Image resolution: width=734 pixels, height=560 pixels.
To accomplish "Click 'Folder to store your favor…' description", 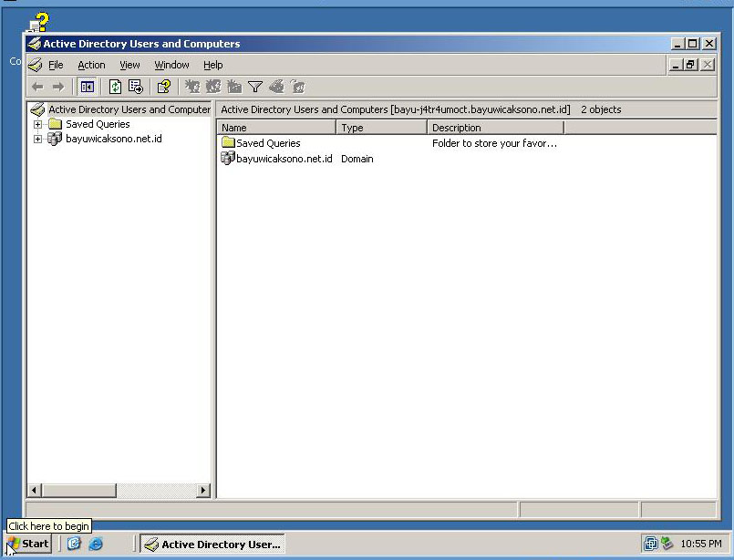I will click(x=494, y=143).
